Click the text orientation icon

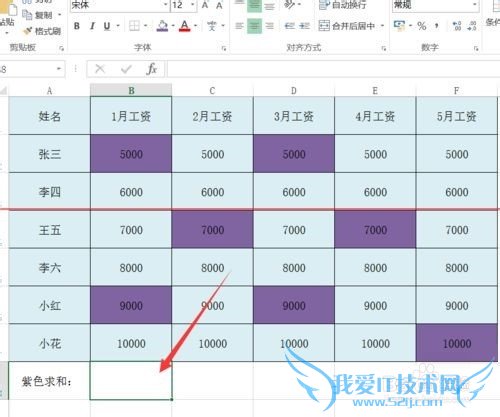290,5
